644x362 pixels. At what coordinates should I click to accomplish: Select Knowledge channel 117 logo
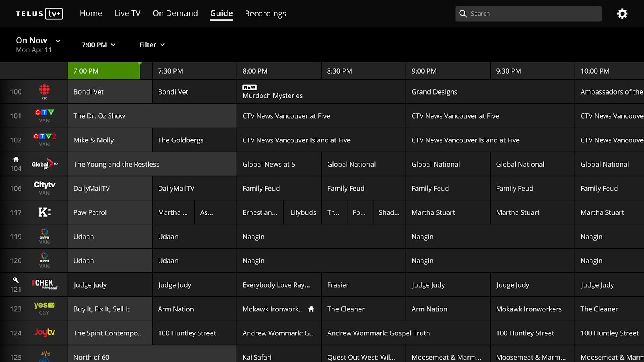coord(44,212)
